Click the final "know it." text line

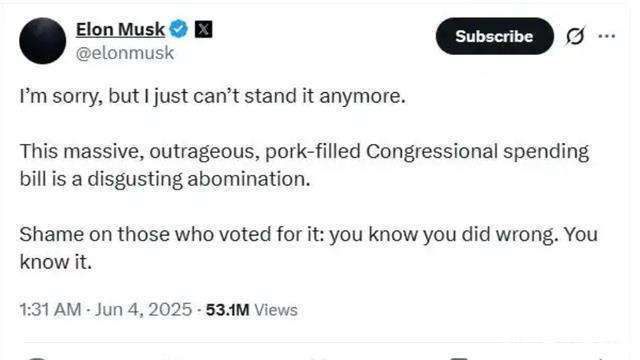[56, 262]
